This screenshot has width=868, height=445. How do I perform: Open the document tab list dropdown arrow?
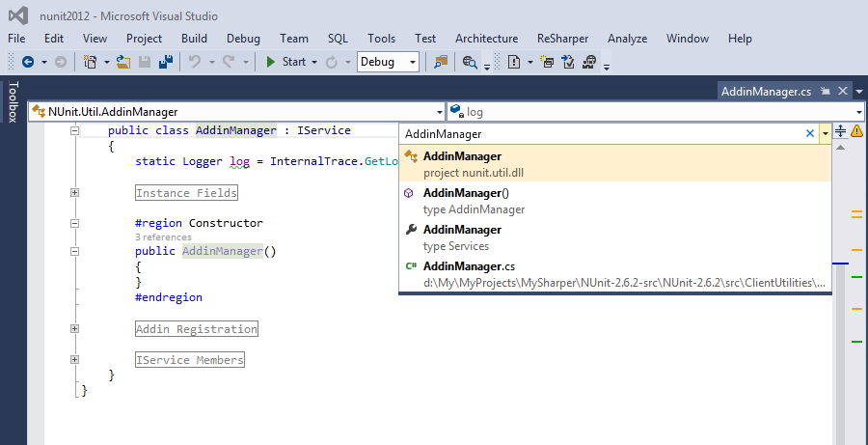tap(859, 92)
